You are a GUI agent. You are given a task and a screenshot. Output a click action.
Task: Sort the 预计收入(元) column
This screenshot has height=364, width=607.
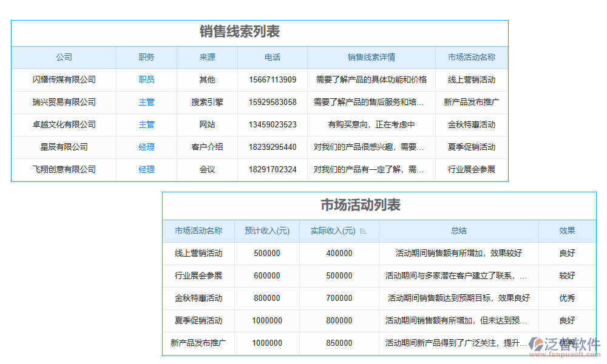[267, 231]
